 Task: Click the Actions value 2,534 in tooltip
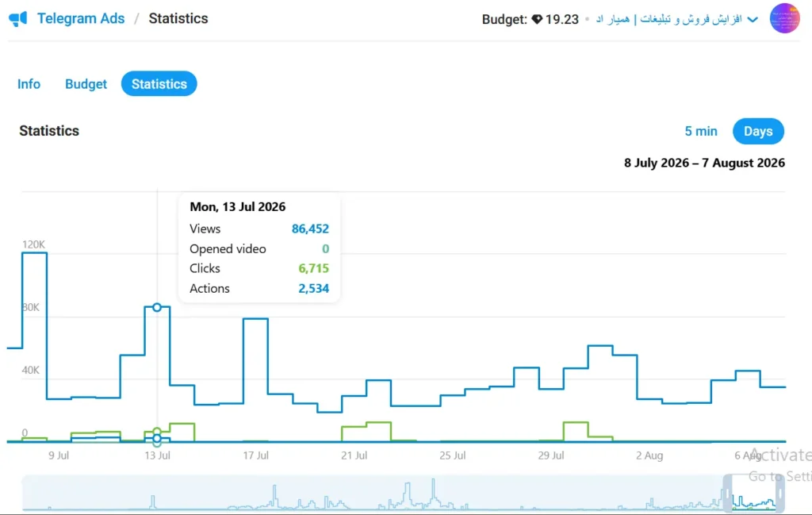(313, 289)
